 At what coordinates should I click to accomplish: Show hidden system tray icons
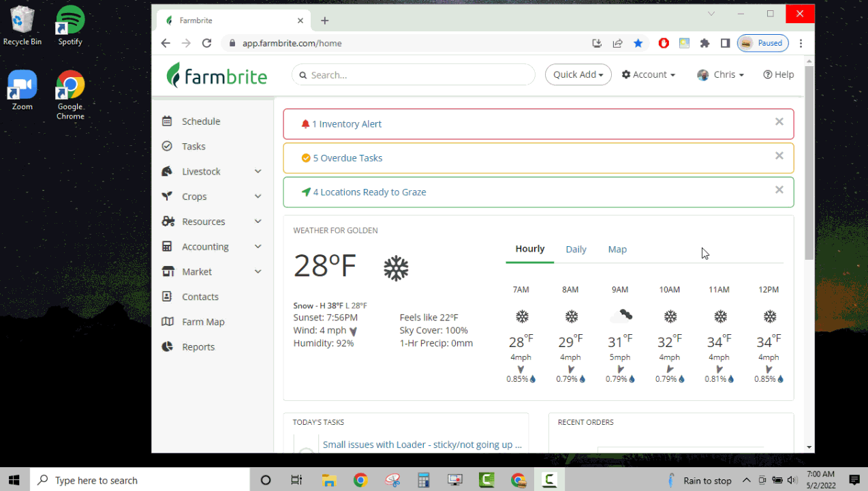746,480
